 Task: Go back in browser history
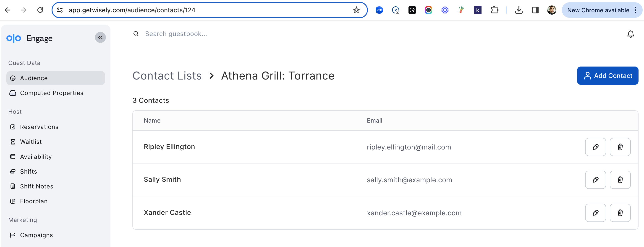[x=8, y=10]
